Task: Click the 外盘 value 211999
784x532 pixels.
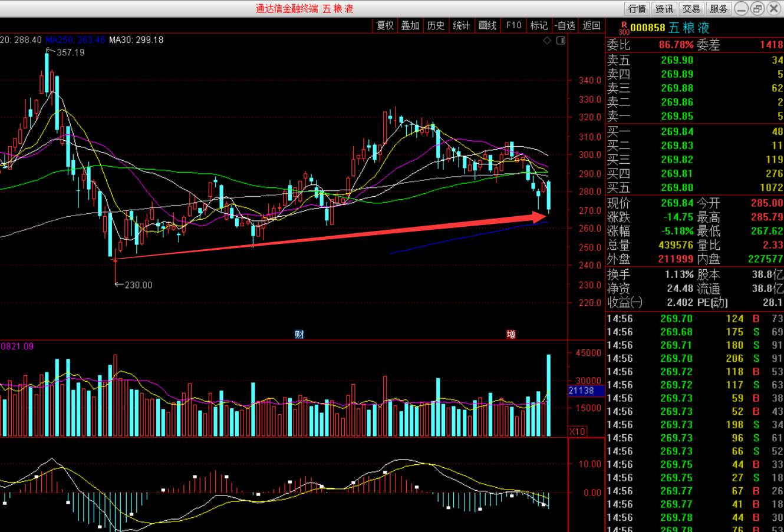Action: (676, 259)
